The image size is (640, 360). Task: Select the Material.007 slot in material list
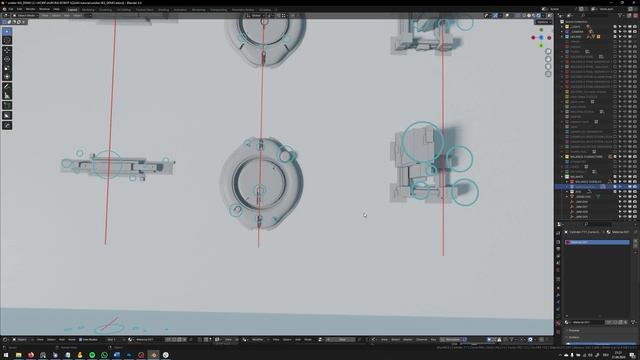[x=597, y=242]
